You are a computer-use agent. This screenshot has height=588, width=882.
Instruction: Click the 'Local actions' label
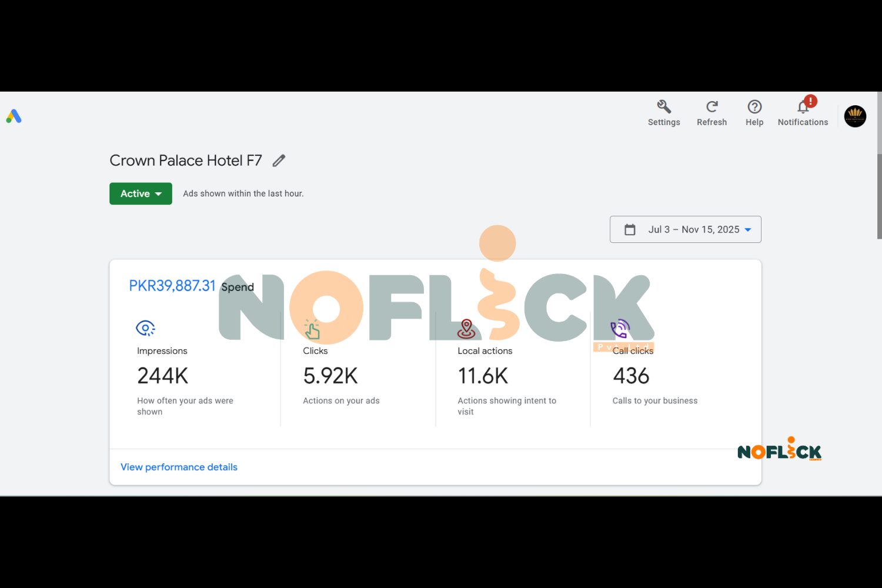[x=485, y=351]
